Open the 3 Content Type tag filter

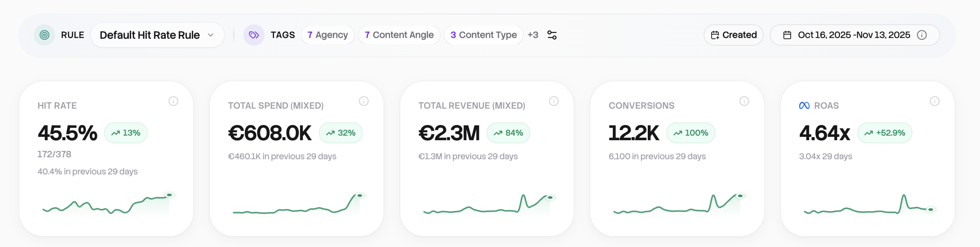[x=483, y=35]
